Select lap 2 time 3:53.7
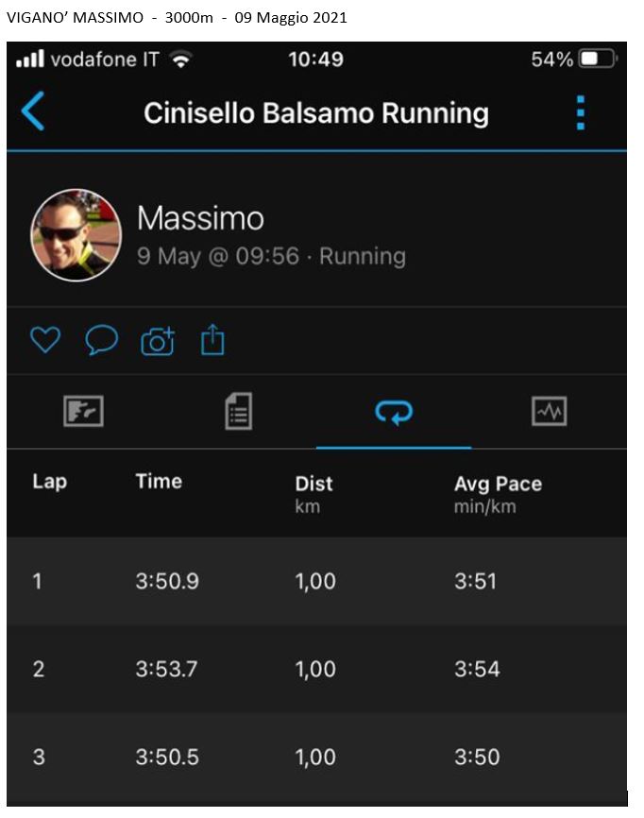Image resolution: width=644 pixels, height=818 pixels. 166,669
